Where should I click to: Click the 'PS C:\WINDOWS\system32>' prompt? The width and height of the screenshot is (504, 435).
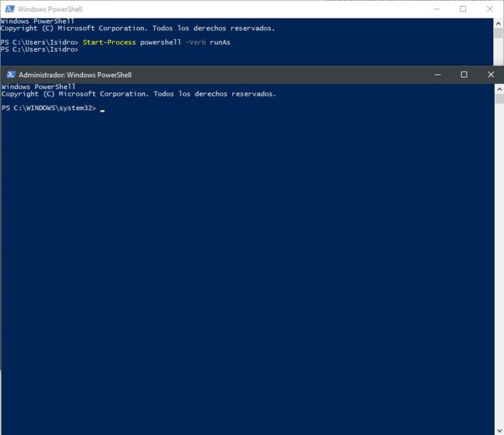pyautogui.click(x=49, y=108)
